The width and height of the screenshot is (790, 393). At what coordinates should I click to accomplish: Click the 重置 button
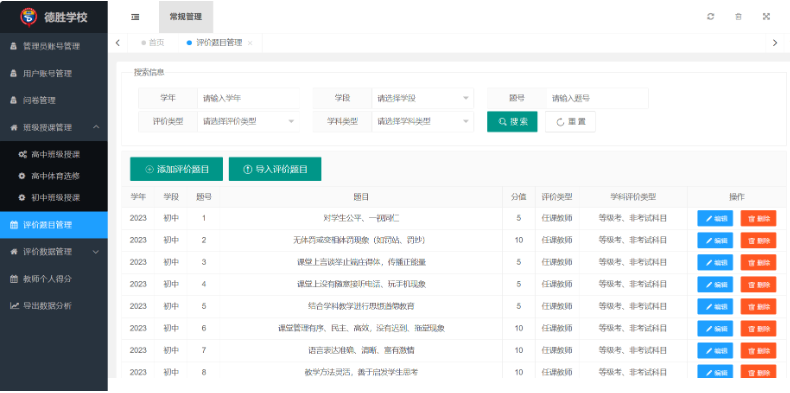click(570, 122)
